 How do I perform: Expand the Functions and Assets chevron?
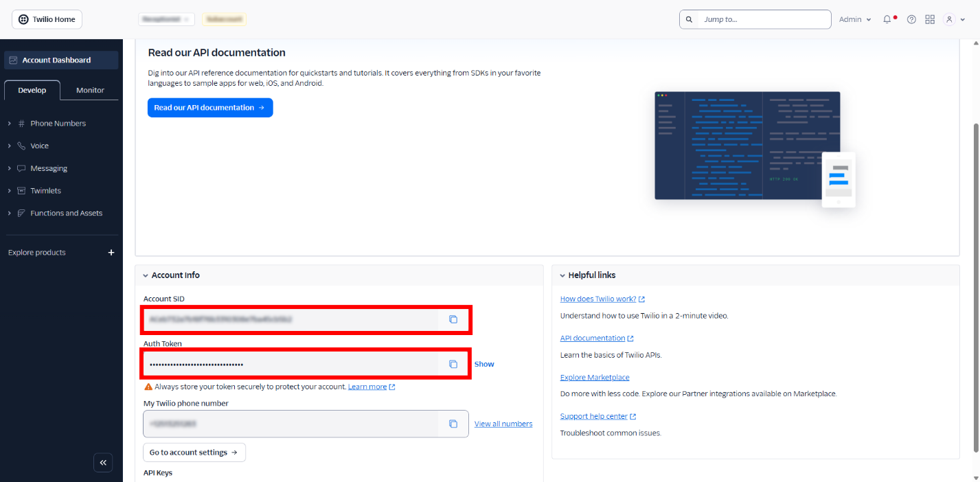[10, 214]
